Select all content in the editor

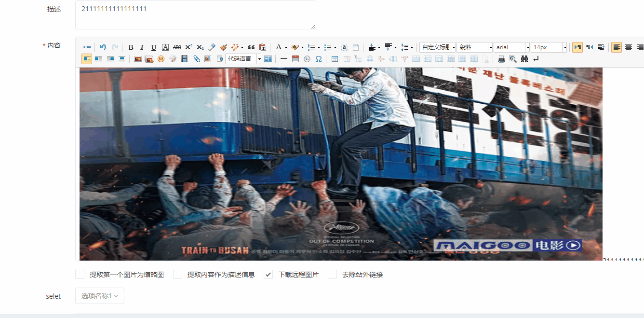click(x=344, y=47)
